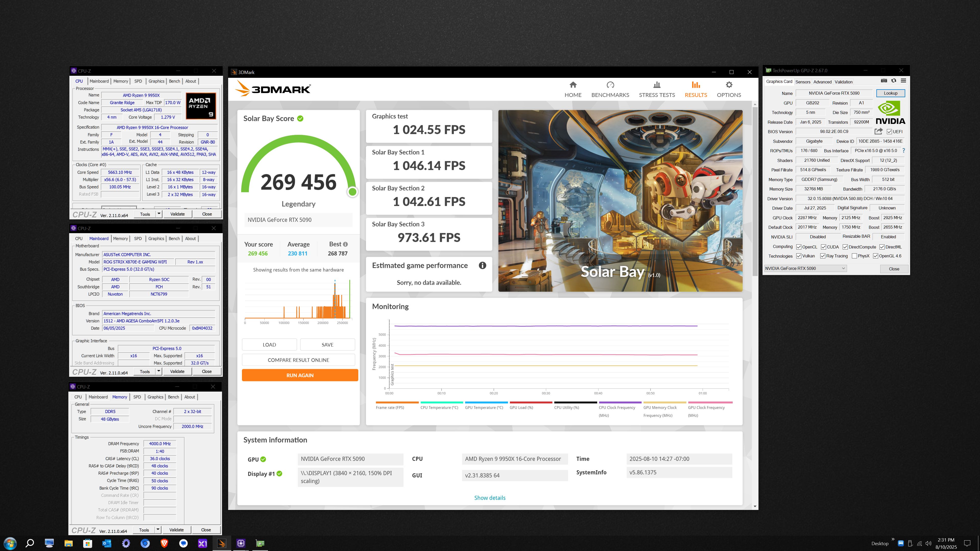The width and height of the screenshot is (980, 551).
Task: Open the 3DMark HOME icon
Action: (573, 85)
